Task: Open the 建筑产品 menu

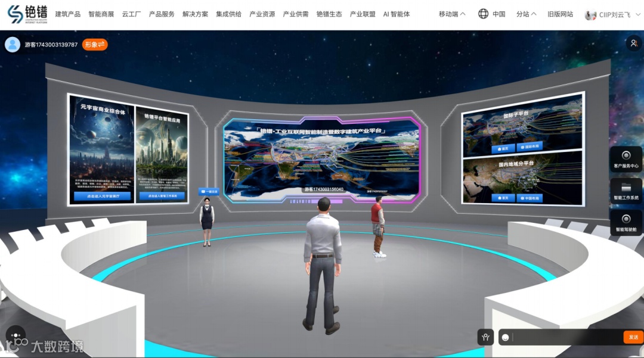Action: click(x=68, y=14)
